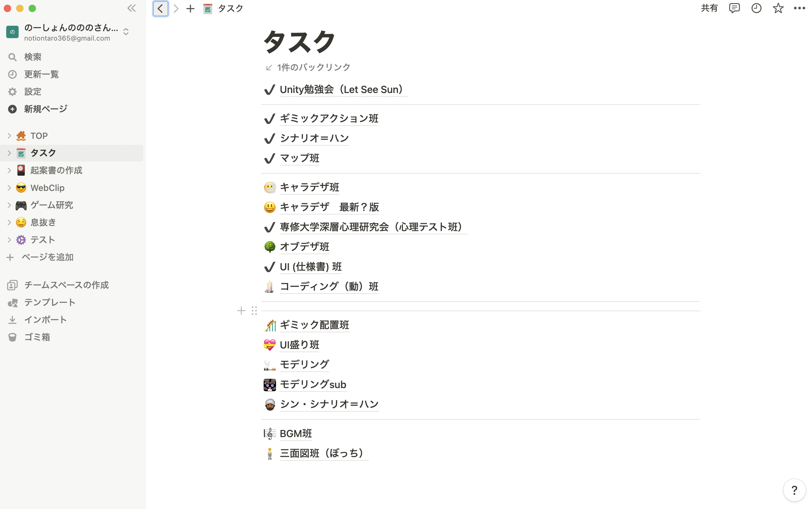Show the 1件のバックリンク backlinks

[313, 67]
